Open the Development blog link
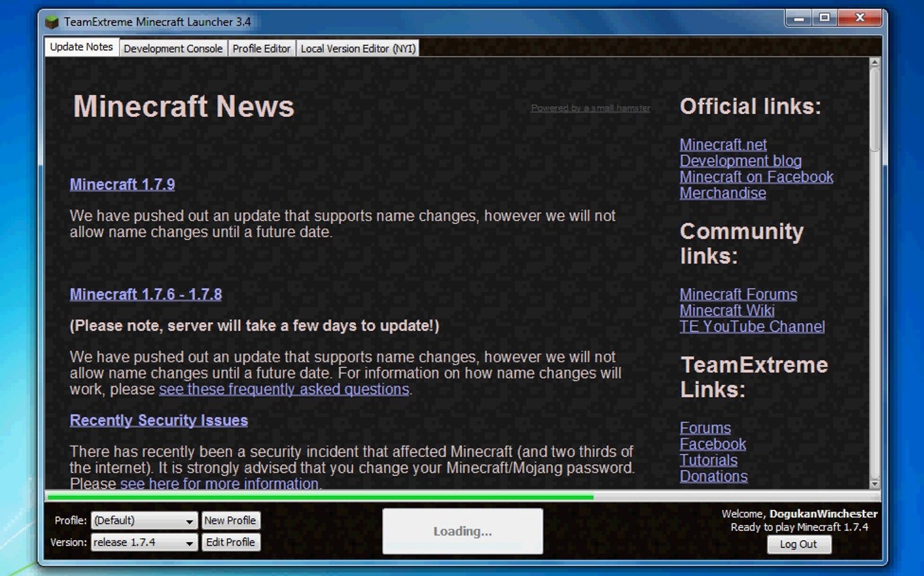The image size is (924, 576). (741, 161)
